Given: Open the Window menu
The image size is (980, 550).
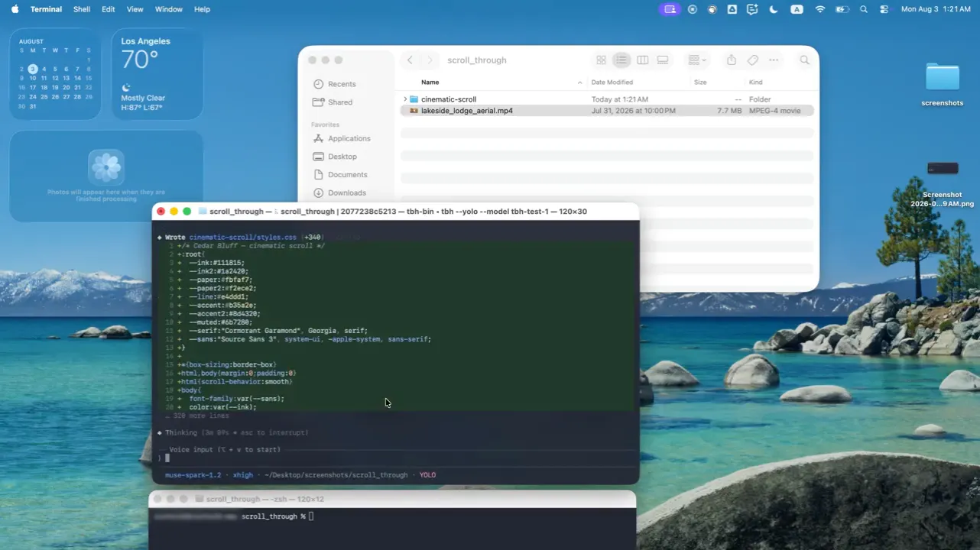Looking at the screenshot, I should pos(168,9).
